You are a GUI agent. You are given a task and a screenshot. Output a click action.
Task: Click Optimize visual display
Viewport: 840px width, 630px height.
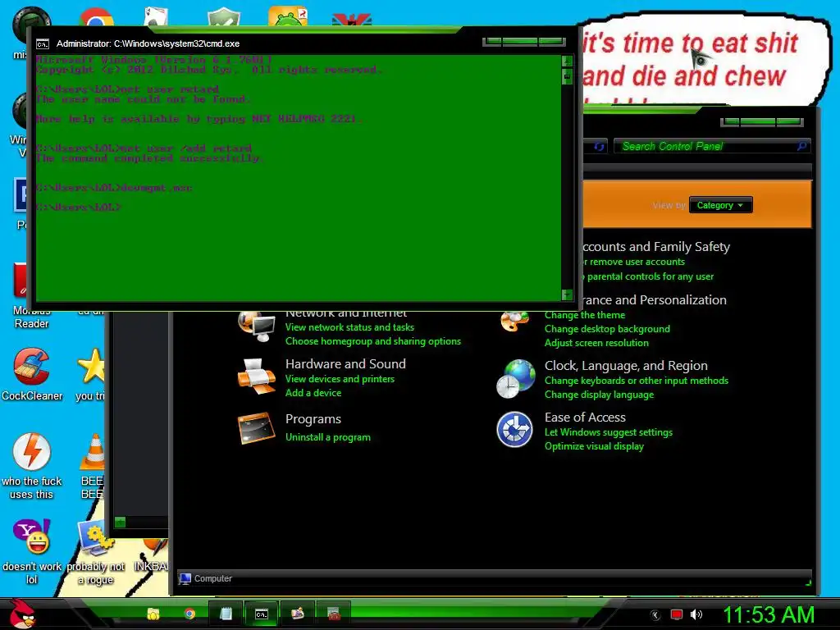pyautogui.click(x=594, y=446)
